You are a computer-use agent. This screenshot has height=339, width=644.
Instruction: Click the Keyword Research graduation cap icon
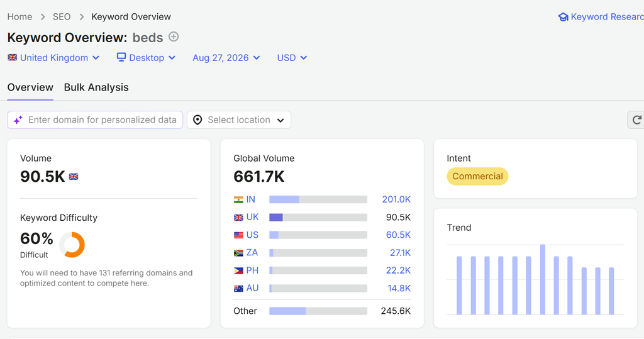(563, 17)
